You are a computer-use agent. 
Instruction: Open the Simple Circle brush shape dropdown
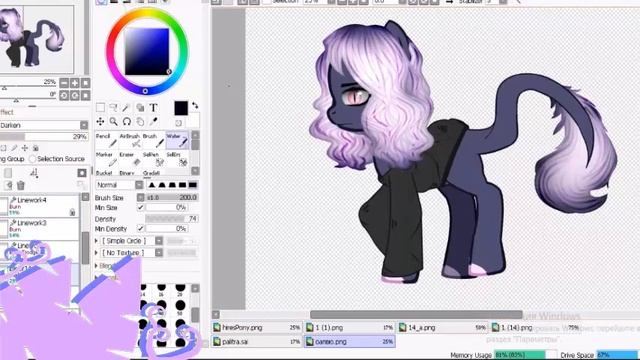pos(159,241)
